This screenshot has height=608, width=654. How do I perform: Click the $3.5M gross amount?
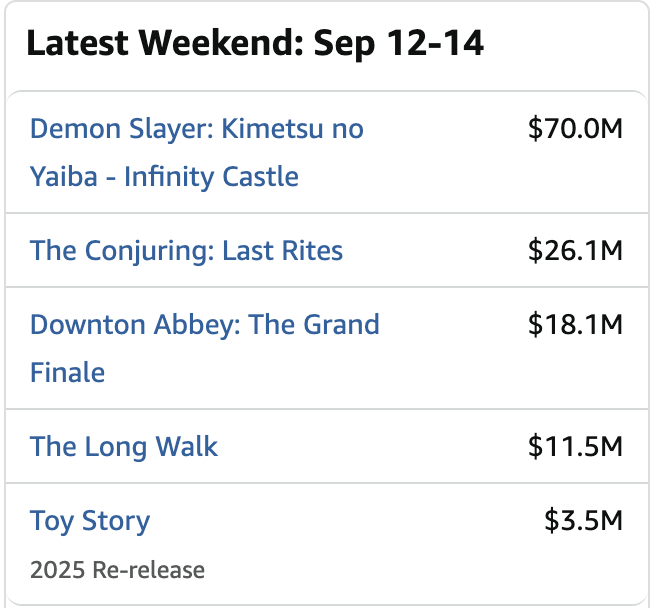click(583, 521)
